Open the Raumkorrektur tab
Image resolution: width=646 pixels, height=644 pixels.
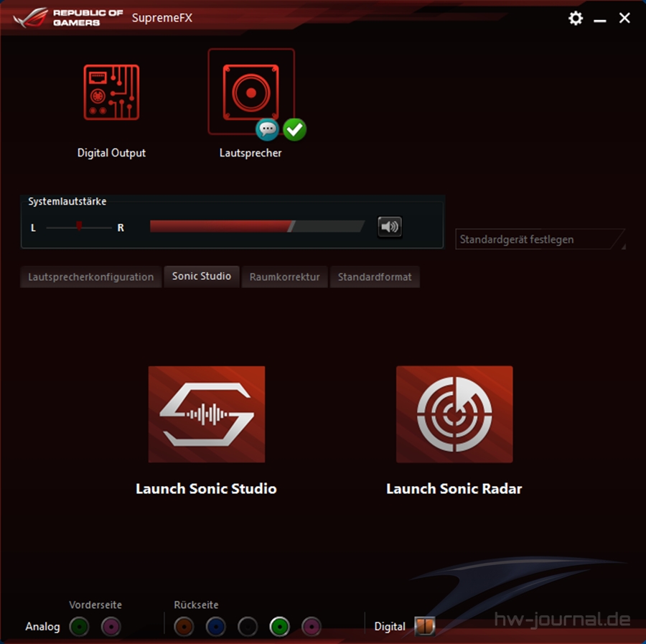click(285, 277)
